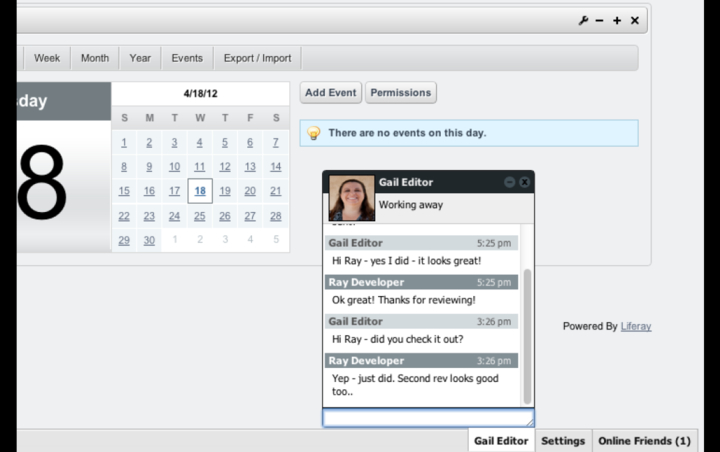
Task: Click the chat message input field
Action: pos(427,418)
